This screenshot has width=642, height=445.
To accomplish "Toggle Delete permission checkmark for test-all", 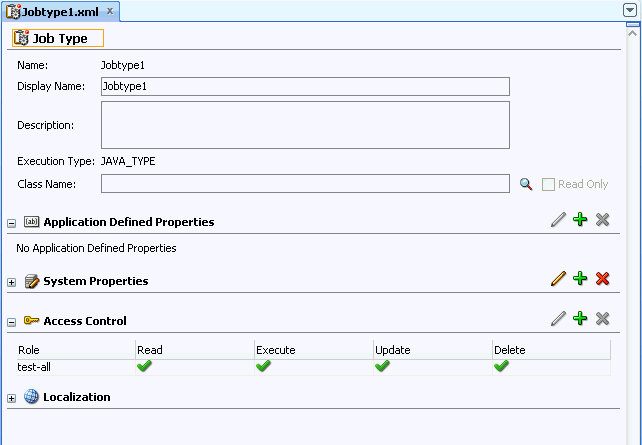I will coord(501,366).
